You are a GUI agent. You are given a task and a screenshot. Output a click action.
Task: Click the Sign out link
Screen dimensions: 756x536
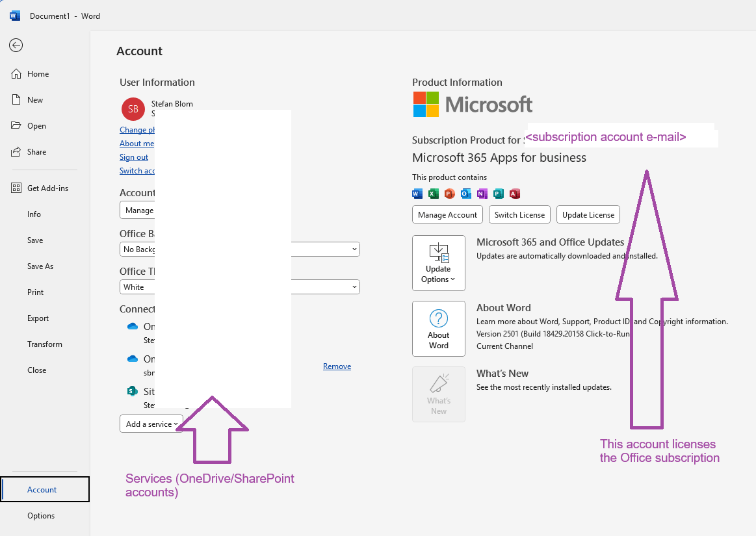134,157
